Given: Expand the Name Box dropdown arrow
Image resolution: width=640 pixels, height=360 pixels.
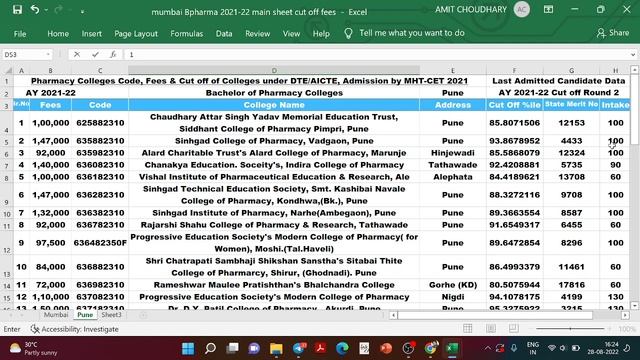Looking at the screenshot, I should pyautogui.click(x=48, y=54).
